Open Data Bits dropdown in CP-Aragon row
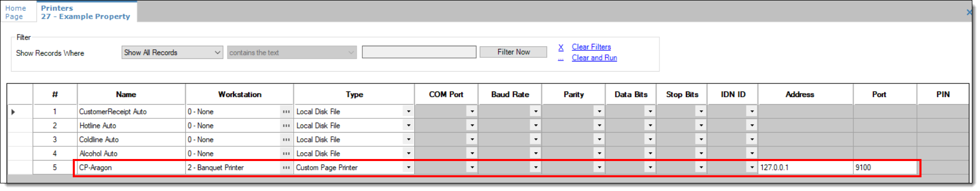 (x=650, y=168)
